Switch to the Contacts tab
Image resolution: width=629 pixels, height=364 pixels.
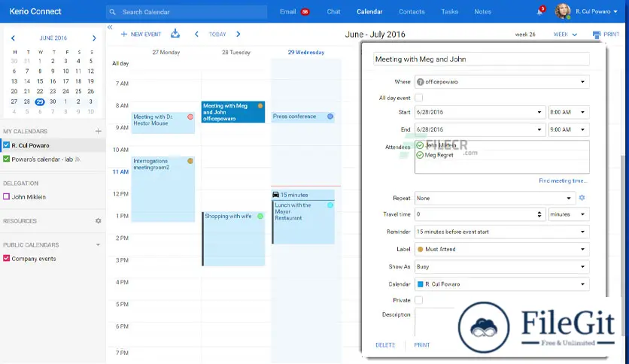click(x=412, y=11)
